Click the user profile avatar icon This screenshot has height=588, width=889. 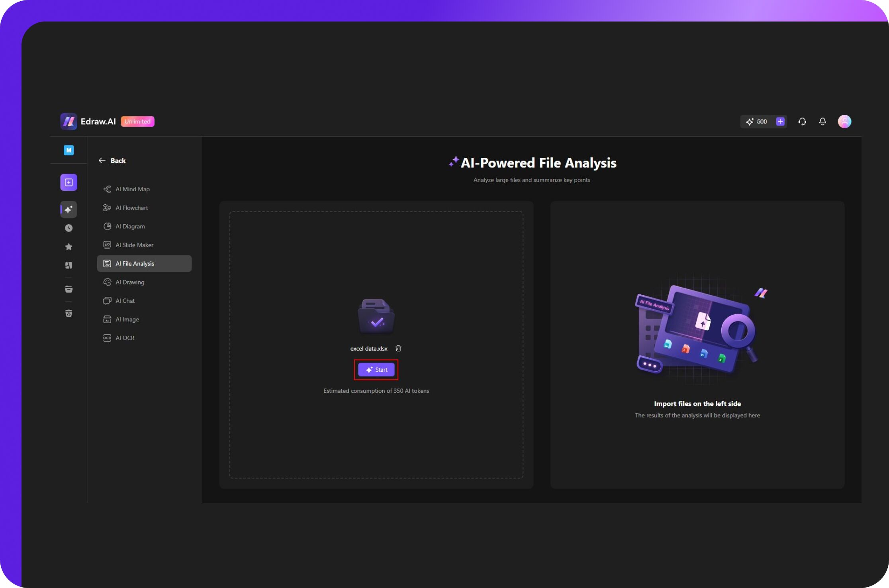845,121
